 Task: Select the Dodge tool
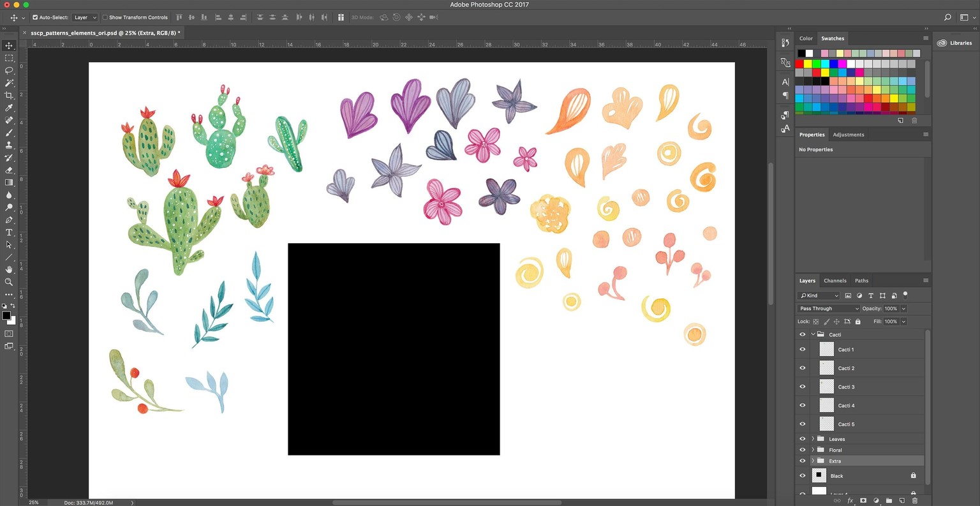pyautogui.click(x=9, y=207)
